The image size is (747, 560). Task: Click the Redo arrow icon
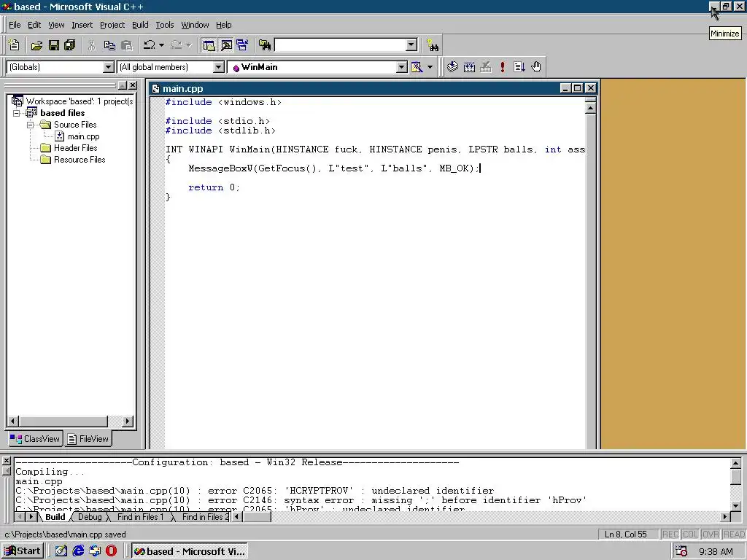pos(176,45)
